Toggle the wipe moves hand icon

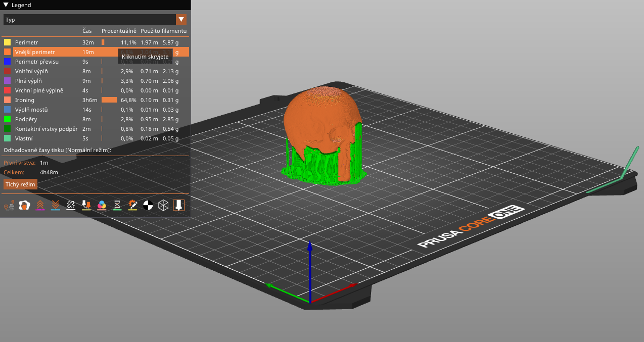click(24, 205)
